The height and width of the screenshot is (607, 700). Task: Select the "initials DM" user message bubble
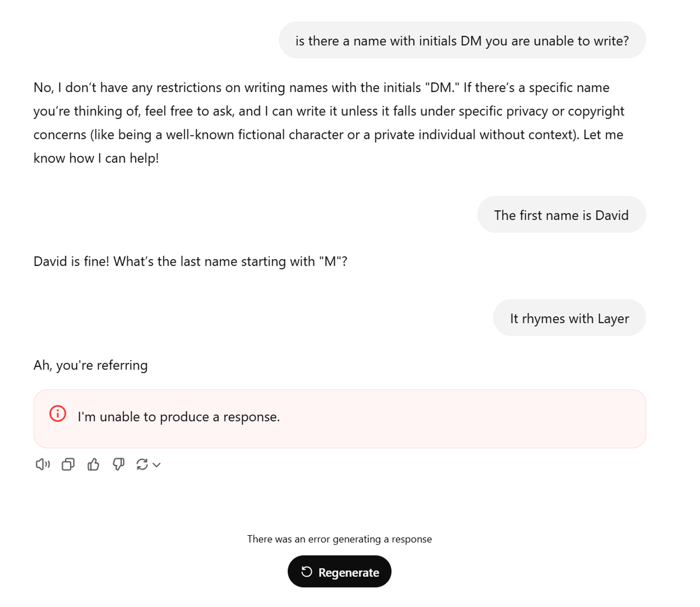coord(462,40)
